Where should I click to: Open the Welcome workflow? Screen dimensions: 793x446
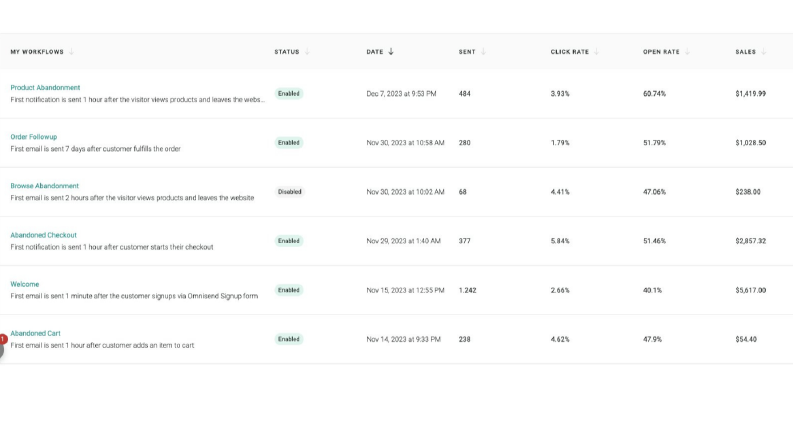click(x=24, y=284)
